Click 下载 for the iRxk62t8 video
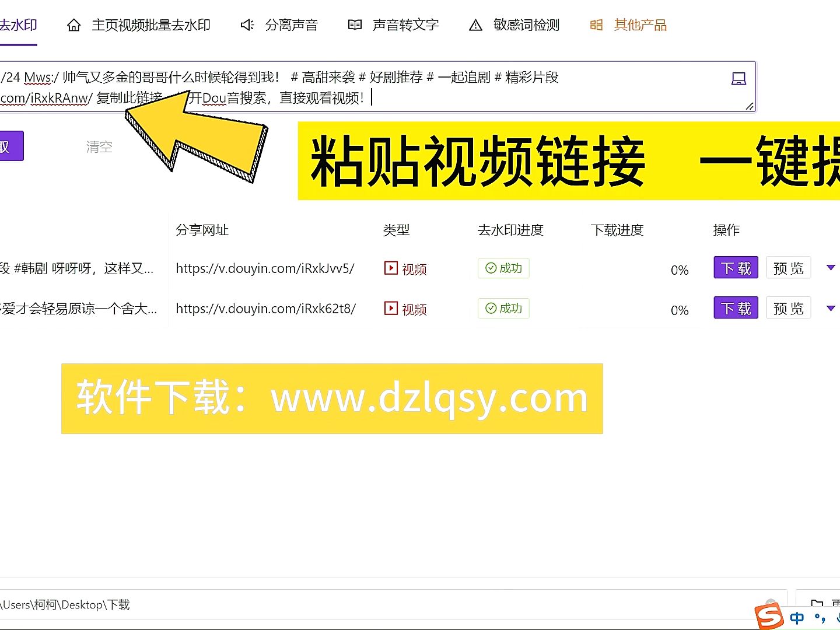Viewport: 840px width, 630px height. pyautogui.click(x=736, y=308)
